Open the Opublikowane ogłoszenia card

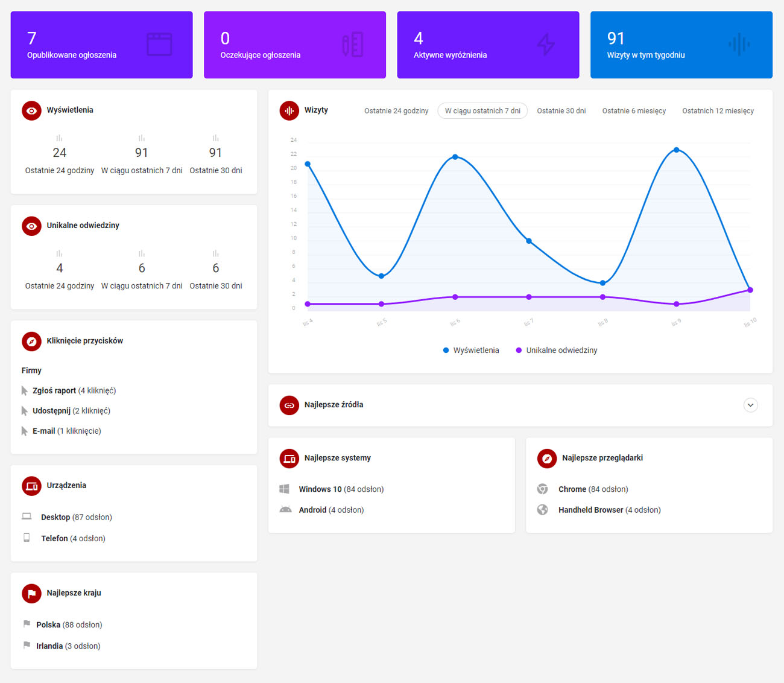click(x=101, y=45)
